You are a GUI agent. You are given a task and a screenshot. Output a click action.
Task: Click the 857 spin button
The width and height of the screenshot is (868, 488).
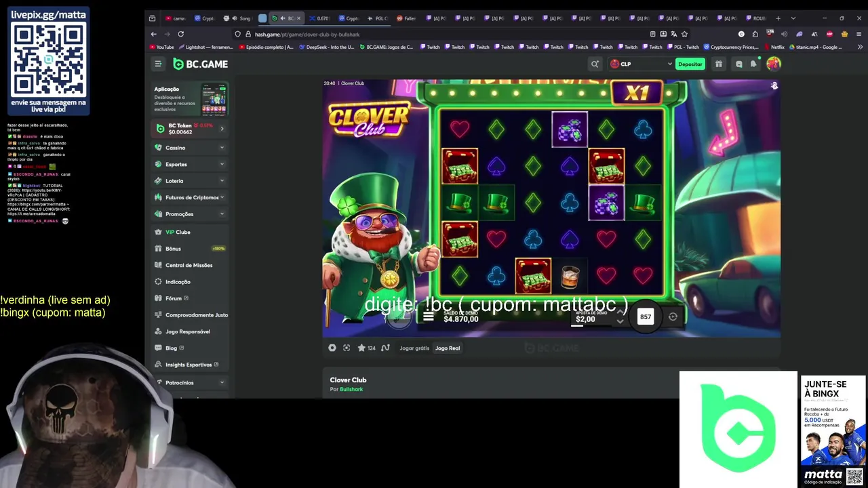click(646, 317)
